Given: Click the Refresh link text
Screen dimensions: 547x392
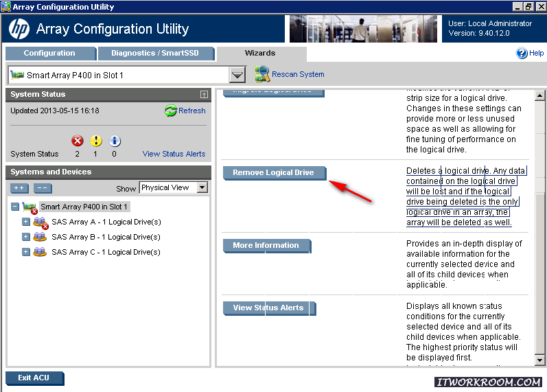Looking at the screenshot, I should coord(192,111).
